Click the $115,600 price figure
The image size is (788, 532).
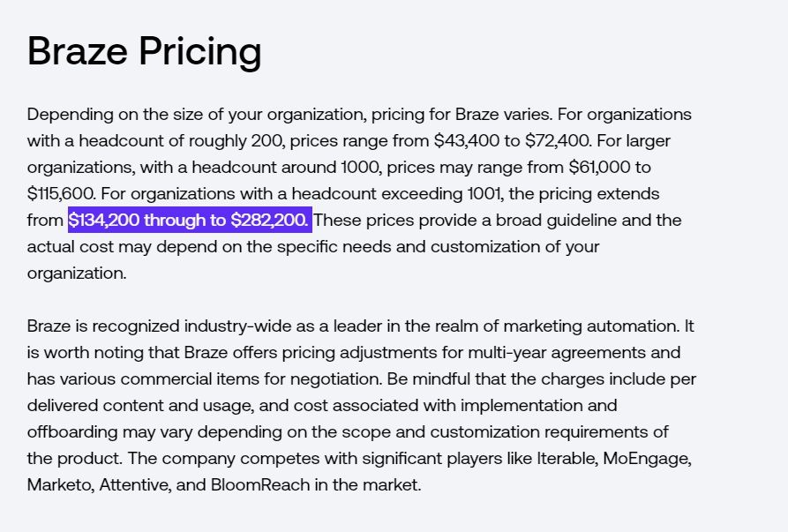[60, 193]
